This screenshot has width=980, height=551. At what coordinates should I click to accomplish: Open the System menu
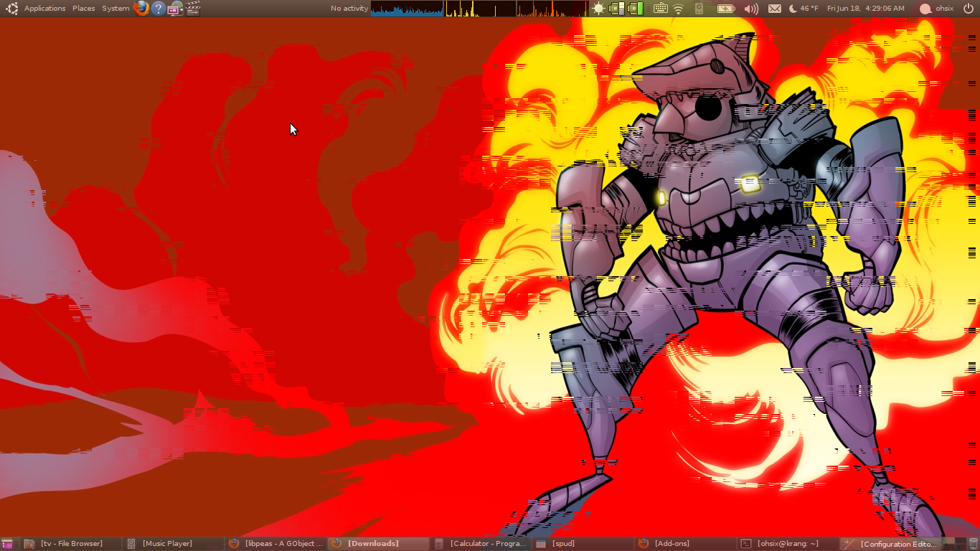click(116, 9)
